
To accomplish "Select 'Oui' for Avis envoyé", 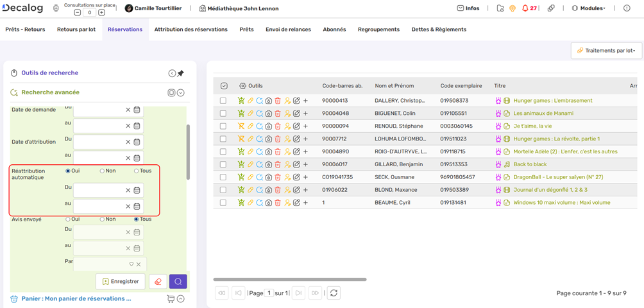I will click(68, 219).
